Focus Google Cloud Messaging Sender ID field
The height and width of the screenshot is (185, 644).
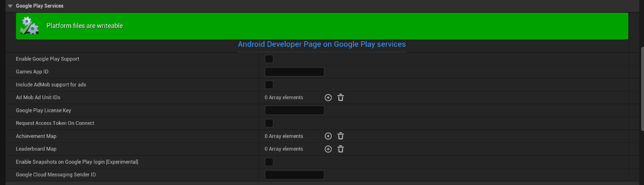(x=294, y=174)
